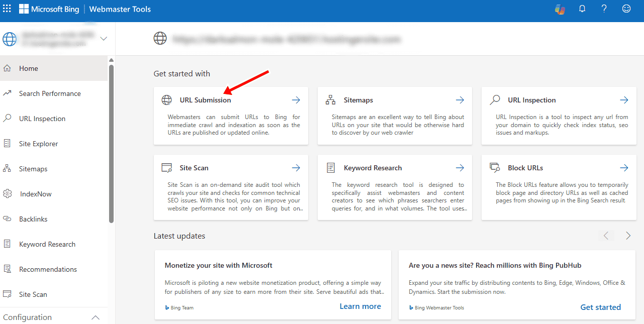Click the Recommendations icon in sidebar
The width and height of the screenshot is (644, 324).
[x=7, y=269]
